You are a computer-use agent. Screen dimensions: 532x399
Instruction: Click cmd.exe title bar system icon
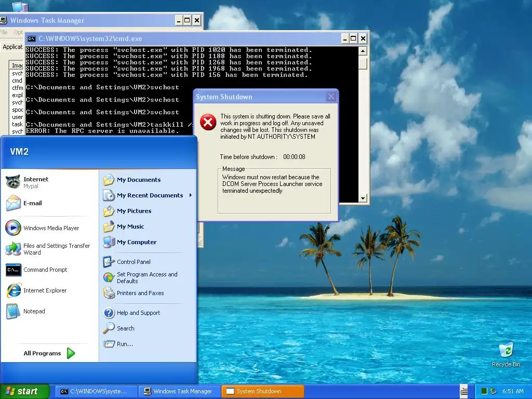[x=31, y=38]
